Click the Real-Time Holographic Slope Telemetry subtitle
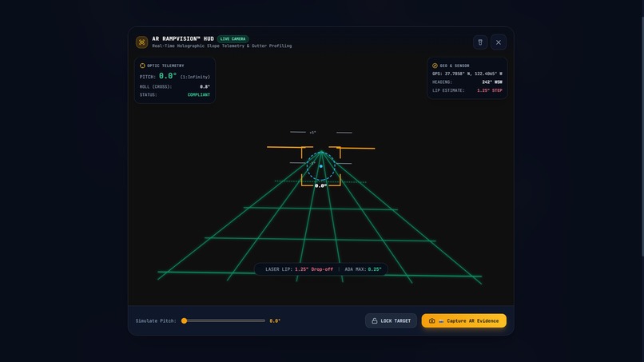 pos(222,46)
